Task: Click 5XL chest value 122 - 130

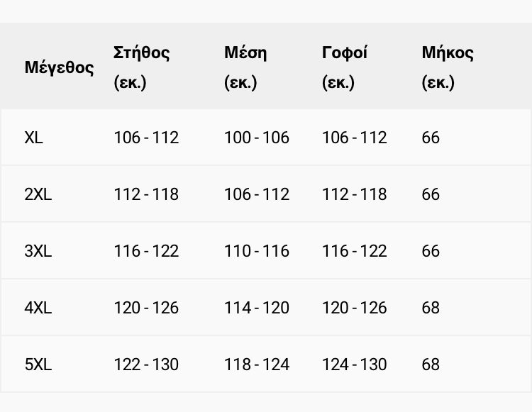Action: (x=146, y=364)
